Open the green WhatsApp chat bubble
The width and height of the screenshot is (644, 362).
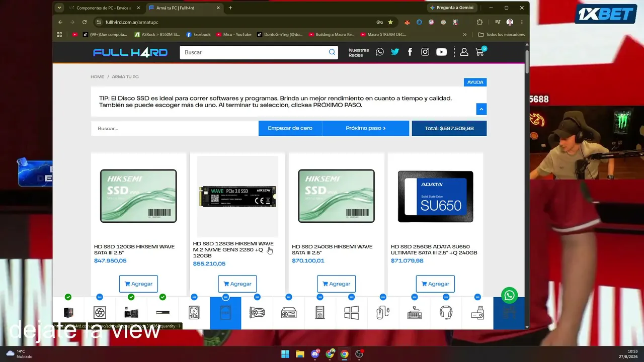[x=509, y=296]
